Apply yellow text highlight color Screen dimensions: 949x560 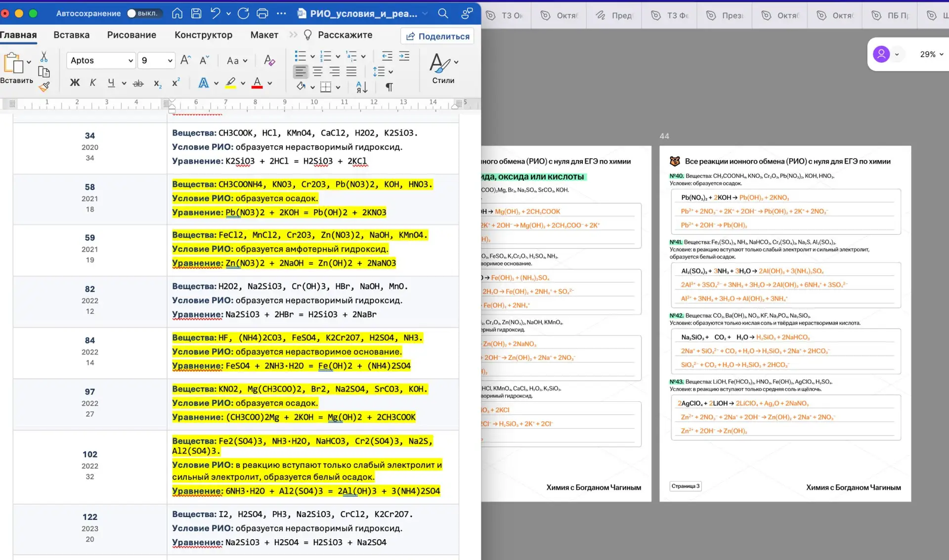click(x=230, y=83)
